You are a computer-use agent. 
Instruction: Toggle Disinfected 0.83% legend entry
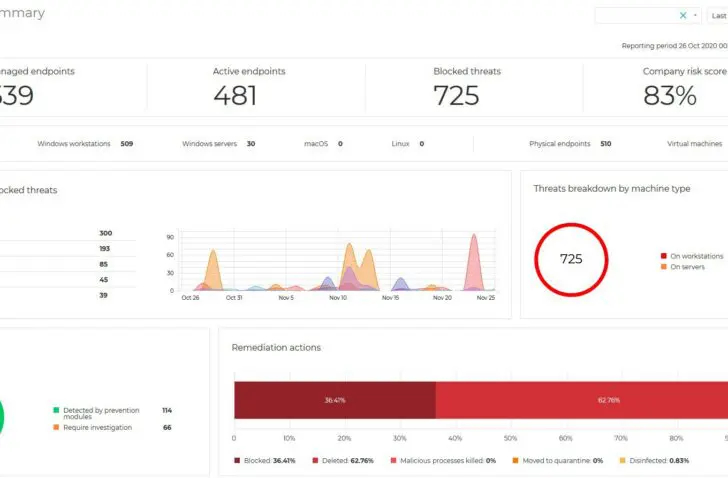(655, 460)
